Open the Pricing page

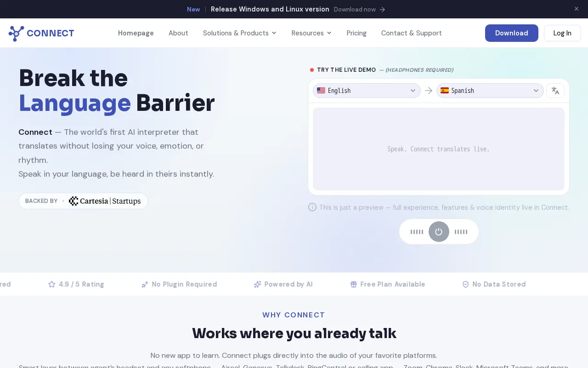(x=356, y=33)
